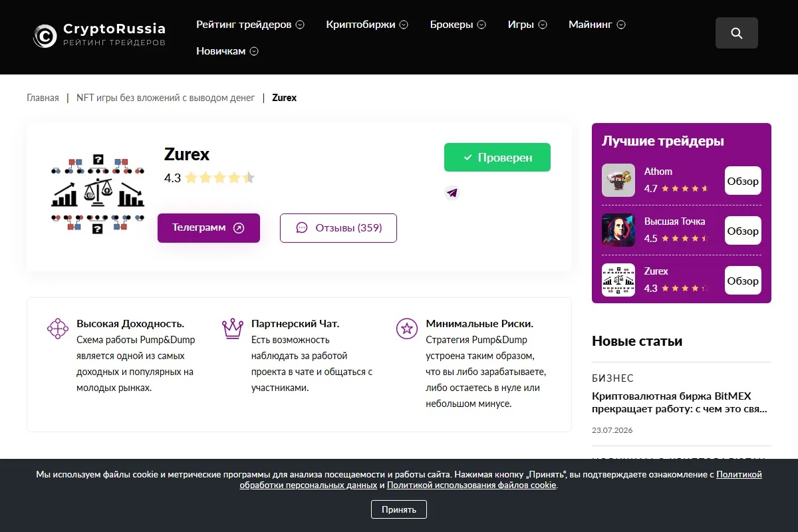Click the Zurex name in sidebar list
The image size is (798, 532).
tap(656, 271)
